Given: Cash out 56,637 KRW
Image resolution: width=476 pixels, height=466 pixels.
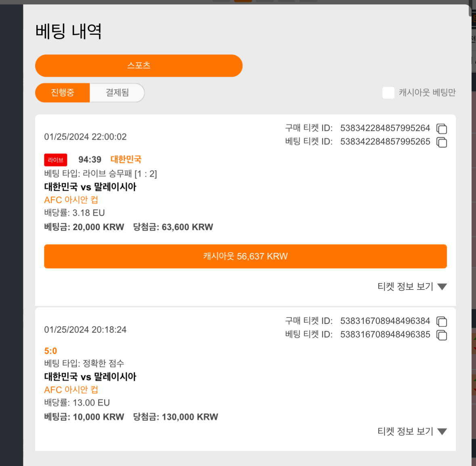Looking at the screenshot, I should 245,256.
